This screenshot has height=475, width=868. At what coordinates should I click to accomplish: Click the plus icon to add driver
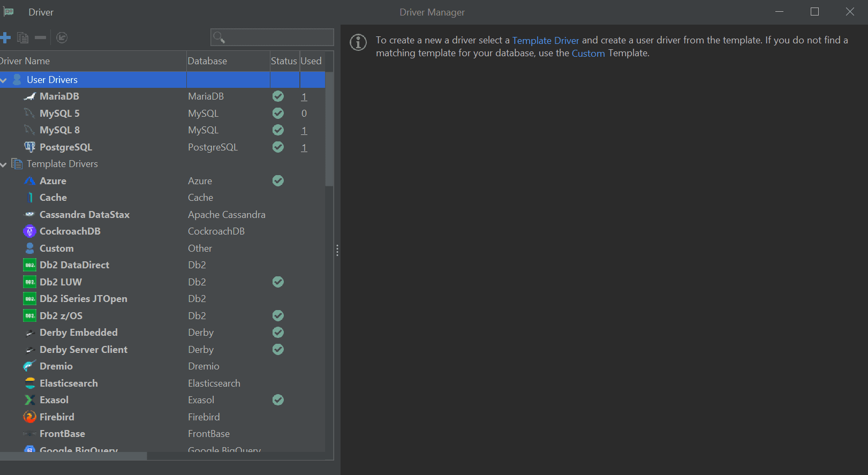pyautogui.click(x=5, y=37)
